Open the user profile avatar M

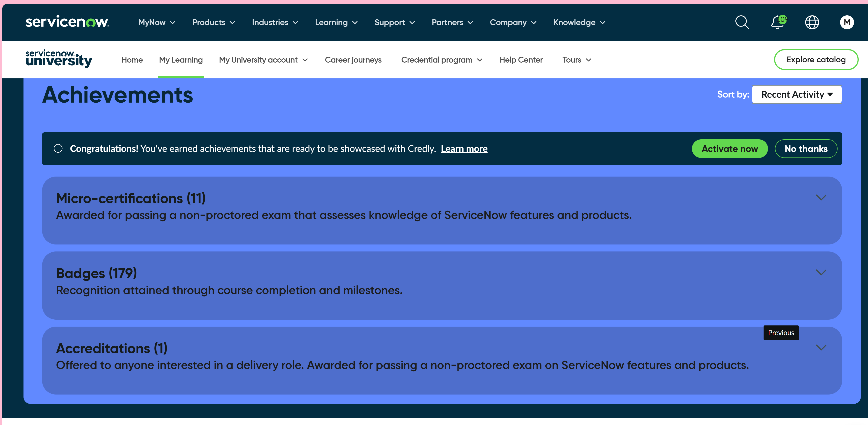(846, 23)
